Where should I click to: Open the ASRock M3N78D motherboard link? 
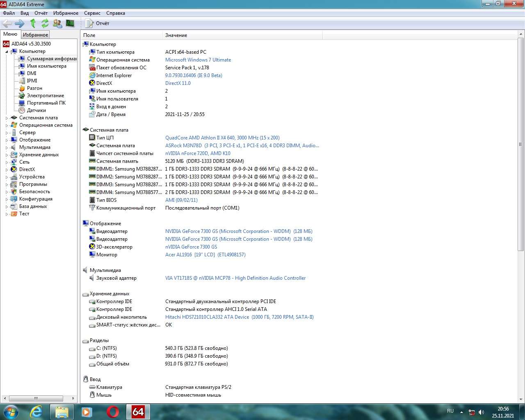[x=242, y=146]
